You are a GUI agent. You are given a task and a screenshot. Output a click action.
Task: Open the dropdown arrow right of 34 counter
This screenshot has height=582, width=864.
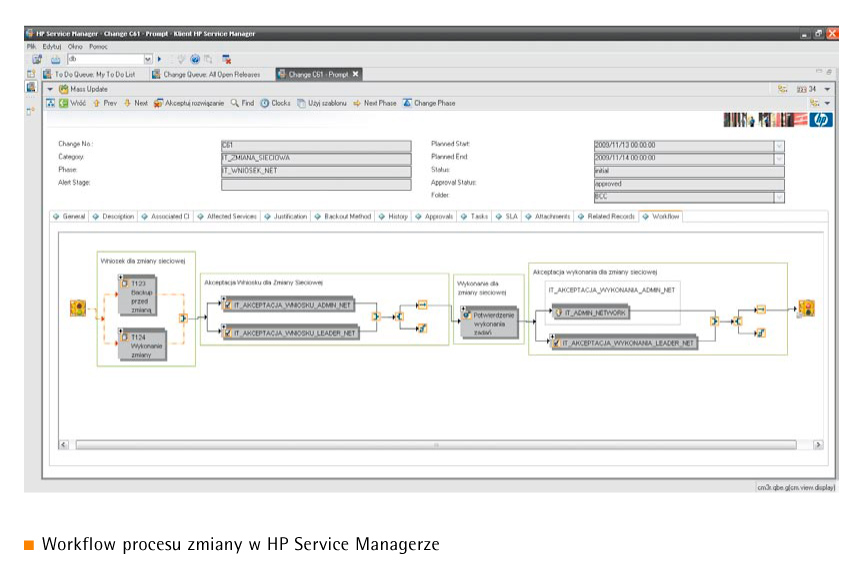pos(828,89)
